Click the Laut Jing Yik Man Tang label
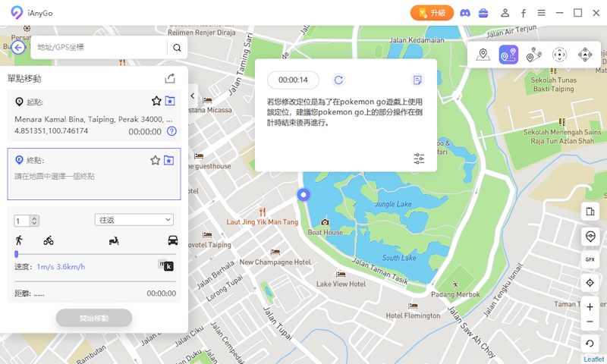 coord(262,222)
